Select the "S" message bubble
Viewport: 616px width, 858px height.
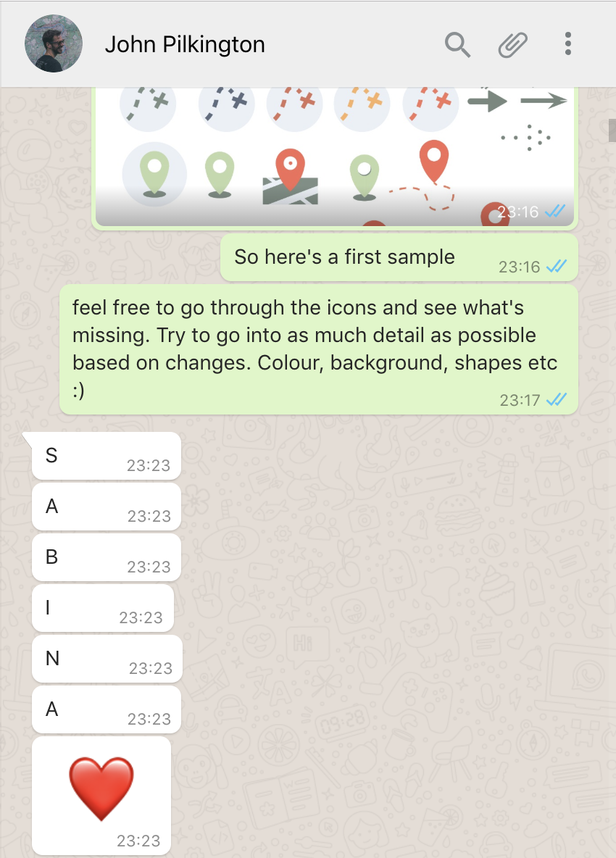click(x=106, y=456)
